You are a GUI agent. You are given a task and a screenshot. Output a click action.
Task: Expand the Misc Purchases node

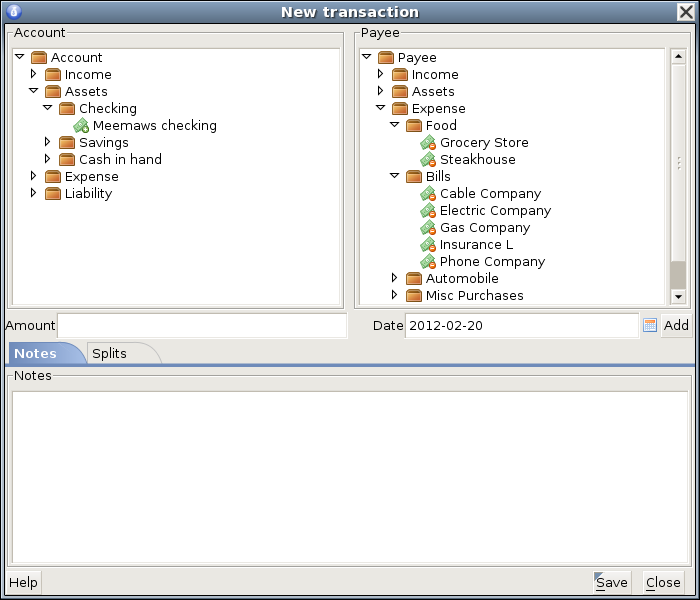395,295
